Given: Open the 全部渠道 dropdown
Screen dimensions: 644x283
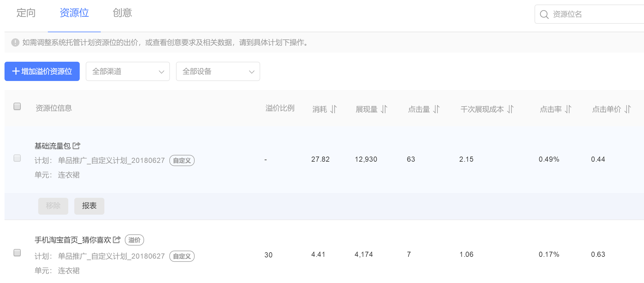Looking at the screenshot, I should pos(128,71).
